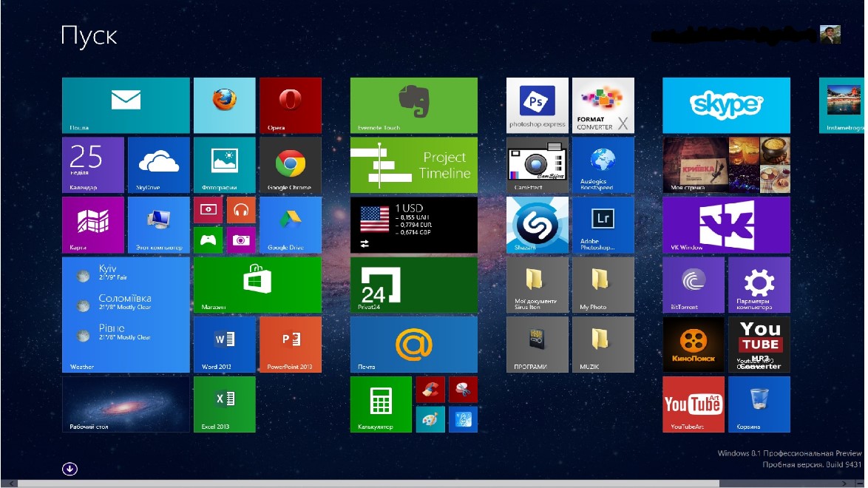Launch Paint from the palette tile
This screenshot has height=488, width=868.
tap(430, 419)
